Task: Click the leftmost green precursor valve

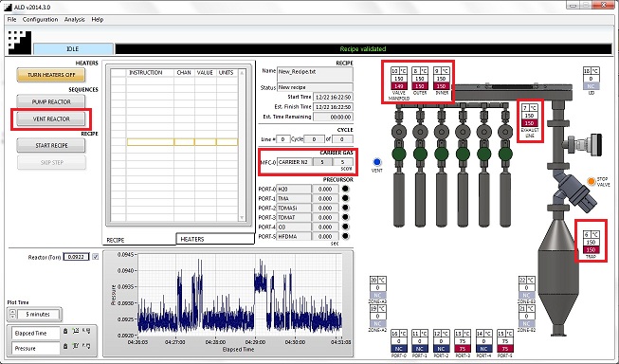Action: [399, 155]
